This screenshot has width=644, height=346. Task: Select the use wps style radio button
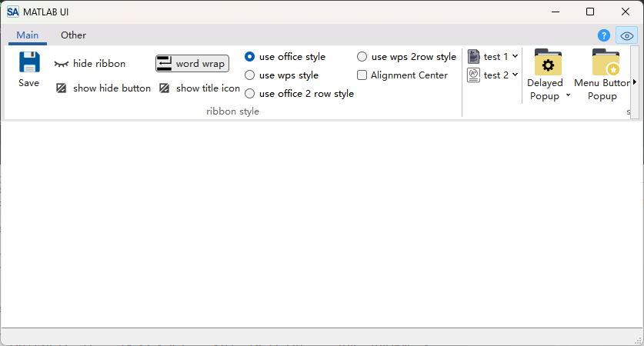[x=250, y=75]
